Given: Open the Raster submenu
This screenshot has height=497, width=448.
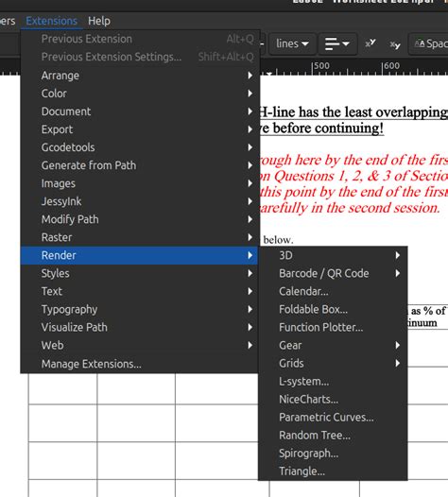Looking at the screenshot, I should (140, 237).
